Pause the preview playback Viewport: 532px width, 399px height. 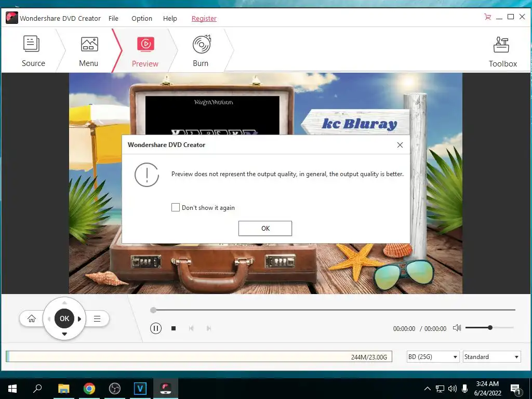point(156,328)
